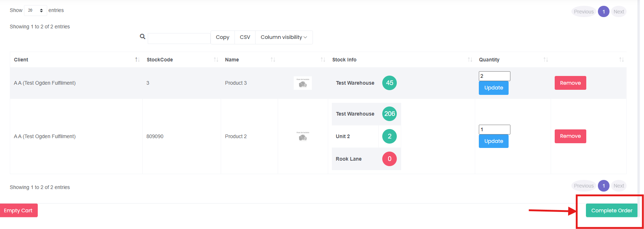Sort by Name column arrows
Image resolution: width=644 pixels, height=229 pixels.
coord(273,60)
